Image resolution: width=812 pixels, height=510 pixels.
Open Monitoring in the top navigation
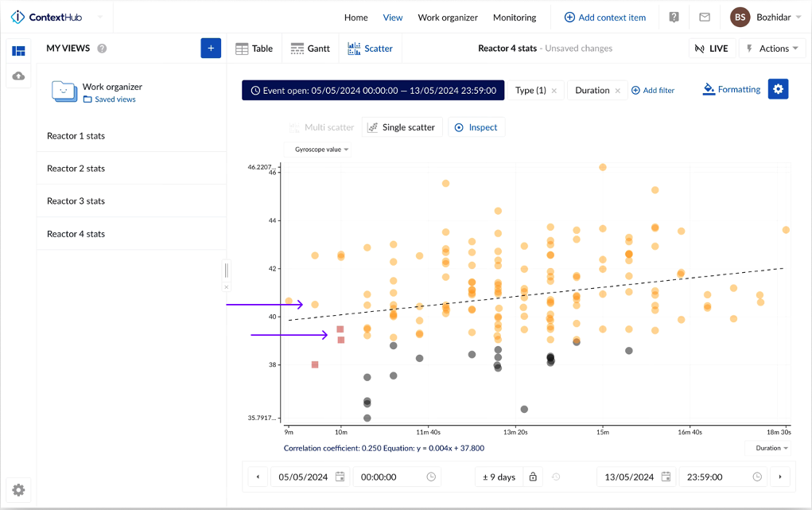(x=514, y=18)
